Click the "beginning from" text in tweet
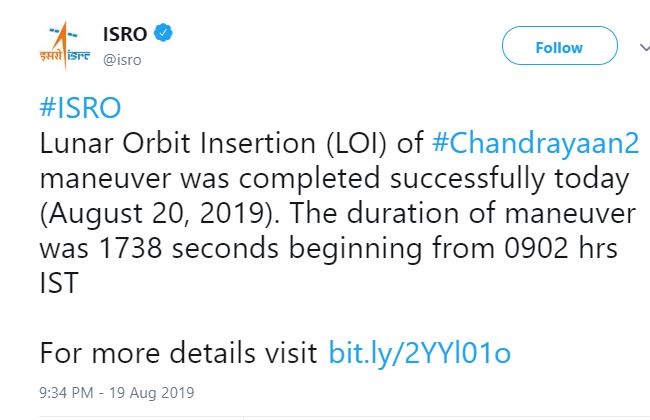The width and height of the screenshot is (650, 420). [391, 249]
